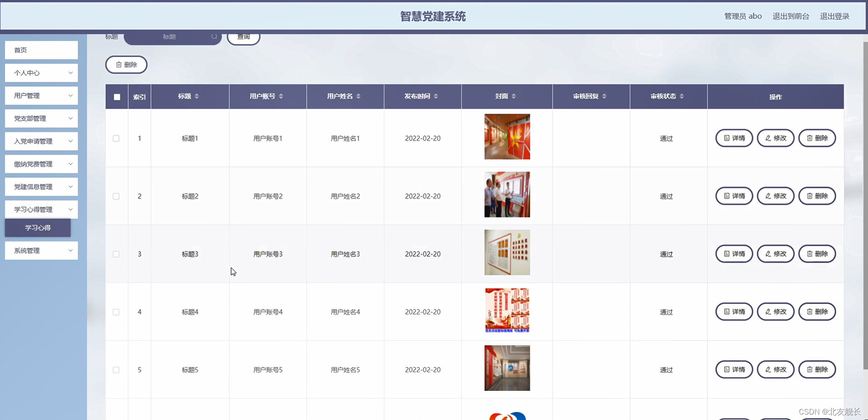Viewport: 868px width, 420px height.
Task: Expand the 入党申请管理 sidebar menu
Action: tap(41, 141)
